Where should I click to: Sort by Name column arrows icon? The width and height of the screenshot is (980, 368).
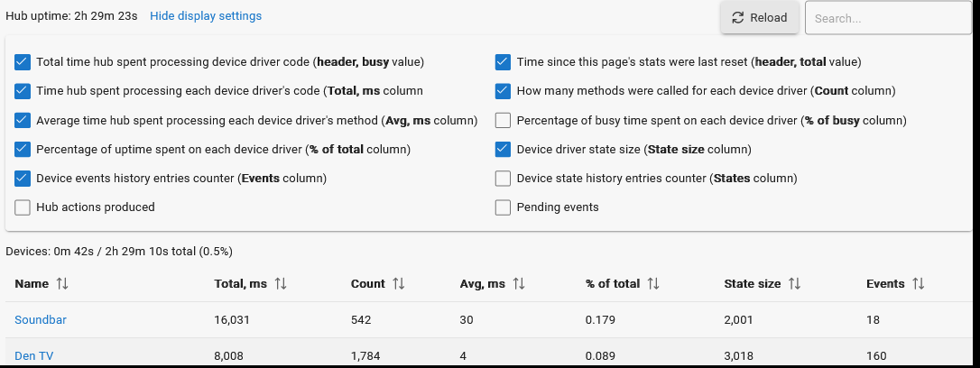(x=62, y=284)
